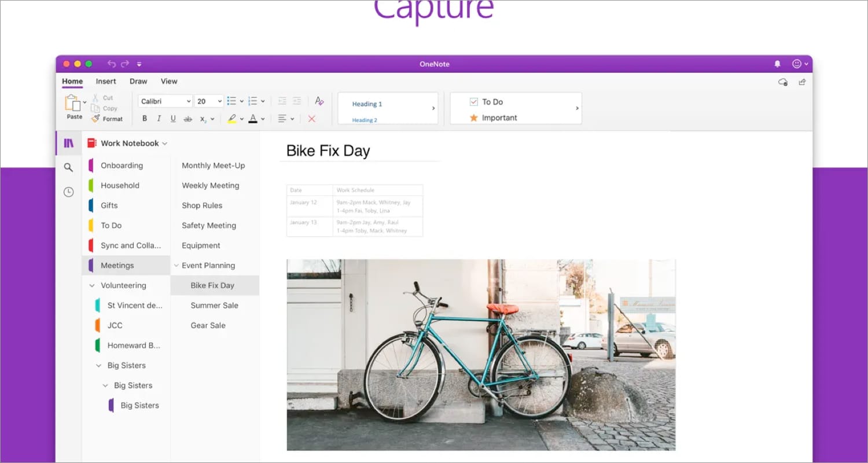This screenshot has height=463, width=868.
Task: Click the paragraph alignment icon
Action: (282, 119)
